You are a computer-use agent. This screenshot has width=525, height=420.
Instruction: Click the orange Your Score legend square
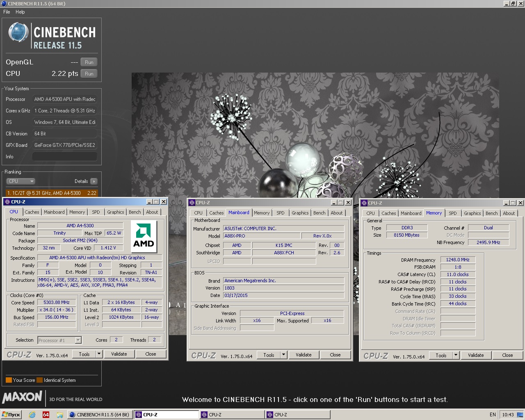tap(9, 380)
